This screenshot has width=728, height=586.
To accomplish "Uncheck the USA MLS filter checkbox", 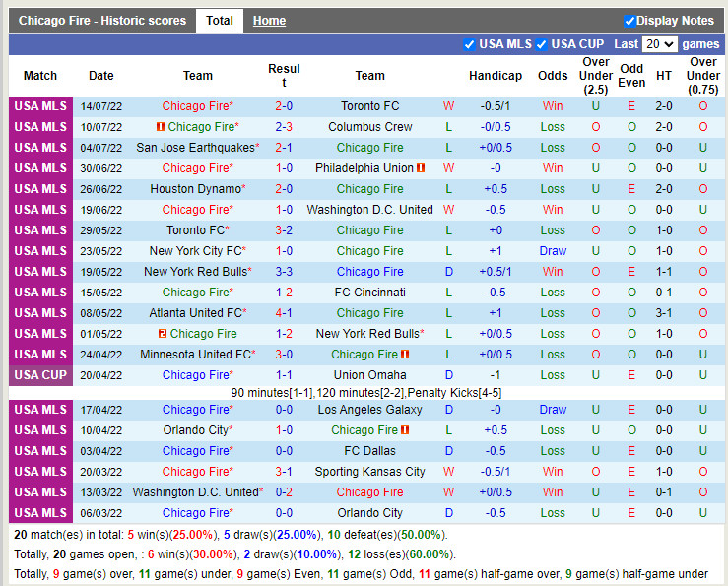I will coord(469,44).
